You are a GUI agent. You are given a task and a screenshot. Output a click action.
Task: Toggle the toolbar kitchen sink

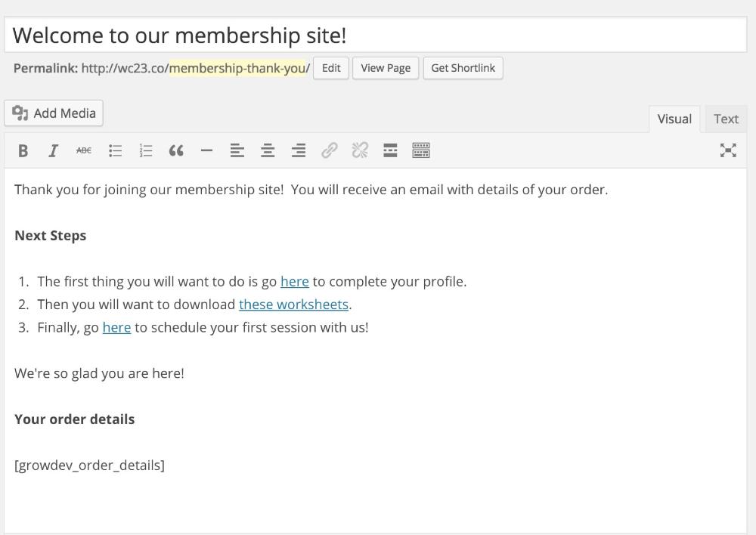point(421,151)
